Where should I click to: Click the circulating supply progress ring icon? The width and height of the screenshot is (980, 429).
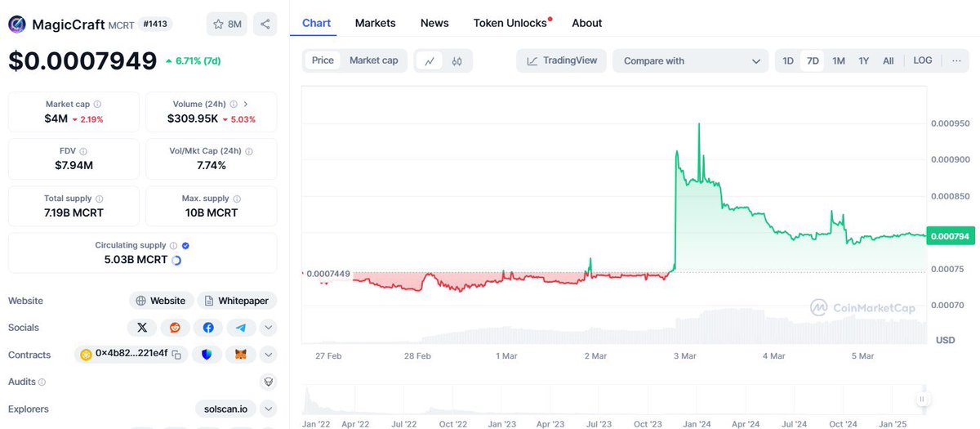176,260
